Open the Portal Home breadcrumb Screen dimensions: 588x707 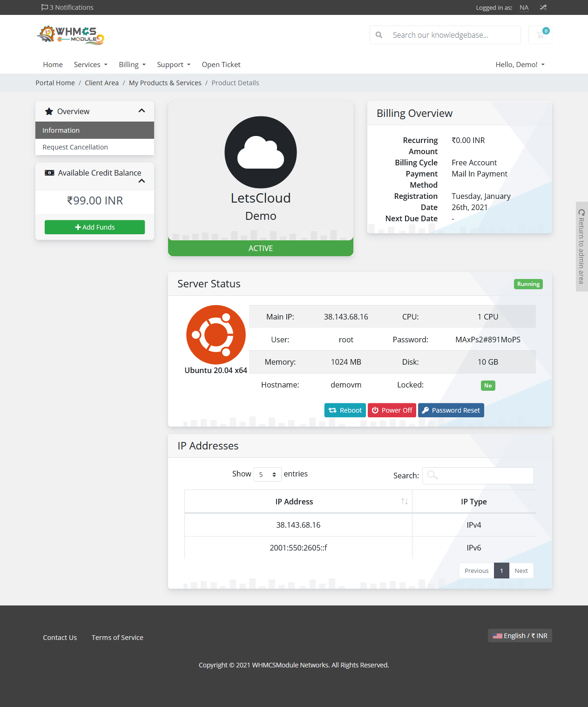tap(55, 83)
